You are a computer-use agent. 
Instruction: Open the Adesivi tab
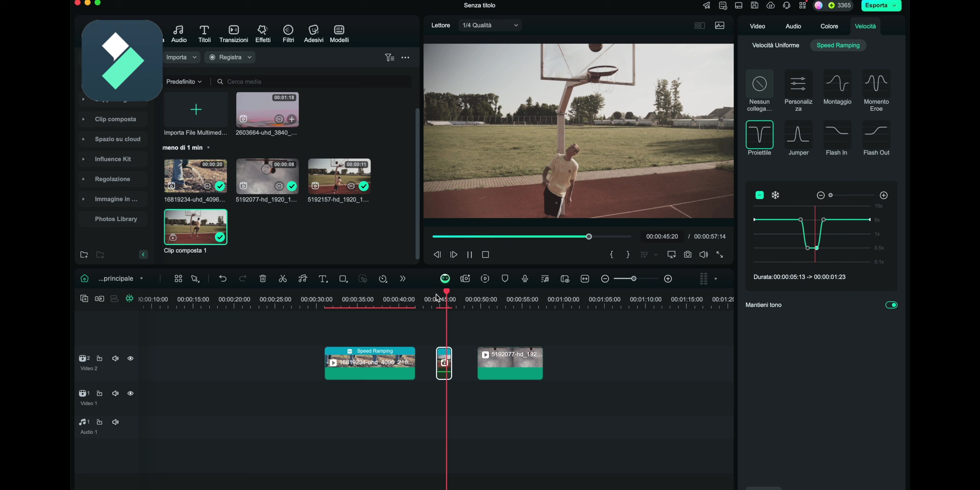313,33
